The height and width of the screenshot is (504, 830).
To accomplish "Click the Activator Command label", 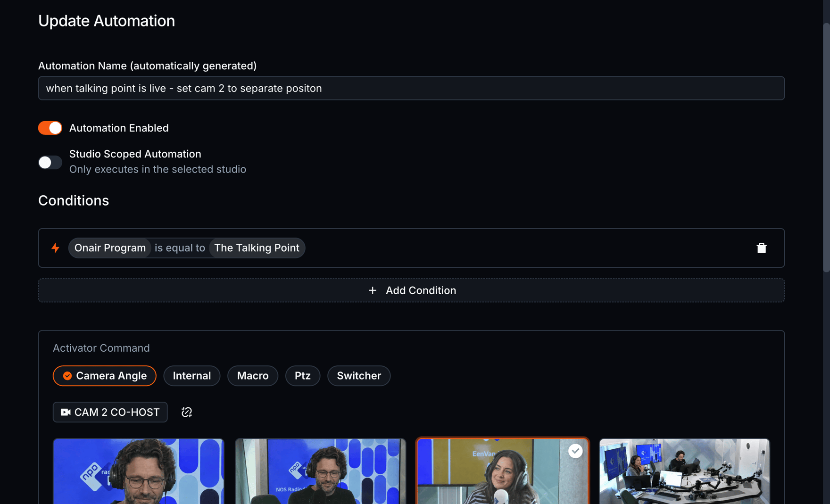I will point(101,348).
